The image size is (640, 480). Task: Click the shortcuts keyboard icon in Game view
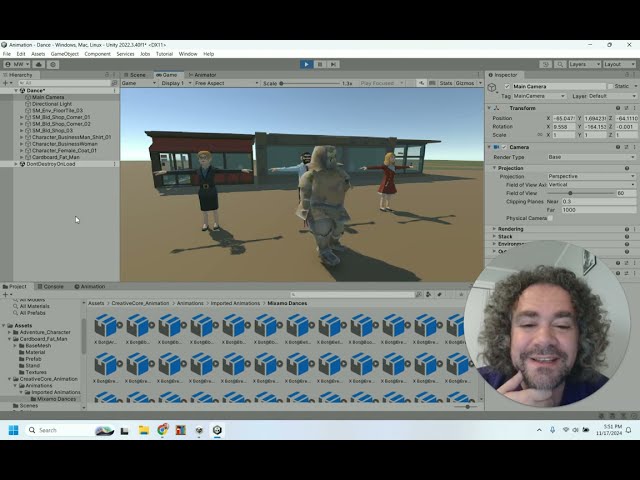click(x=432, y=83)
